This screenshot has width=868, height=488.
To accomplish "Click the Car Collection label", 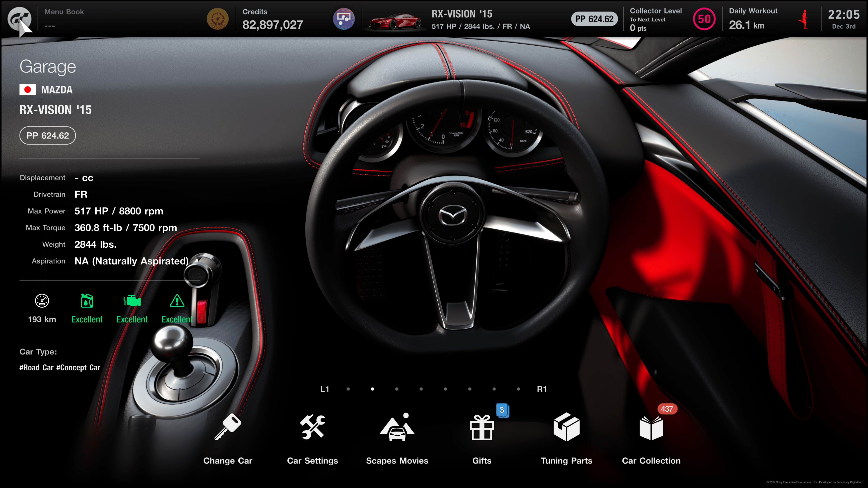I will coord(651,461).
